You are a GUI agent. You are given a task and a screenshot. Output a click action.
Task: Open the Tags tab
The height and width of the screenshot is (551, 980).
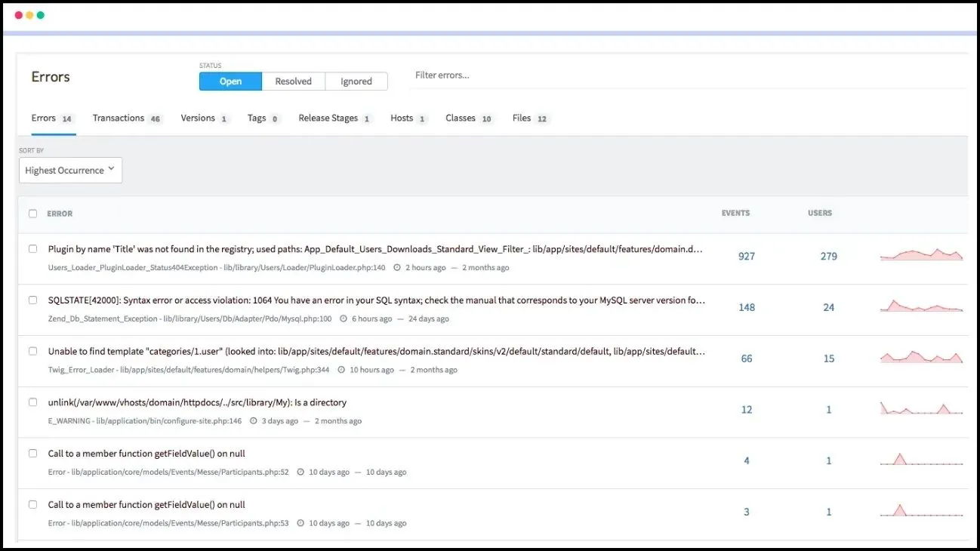264,119
